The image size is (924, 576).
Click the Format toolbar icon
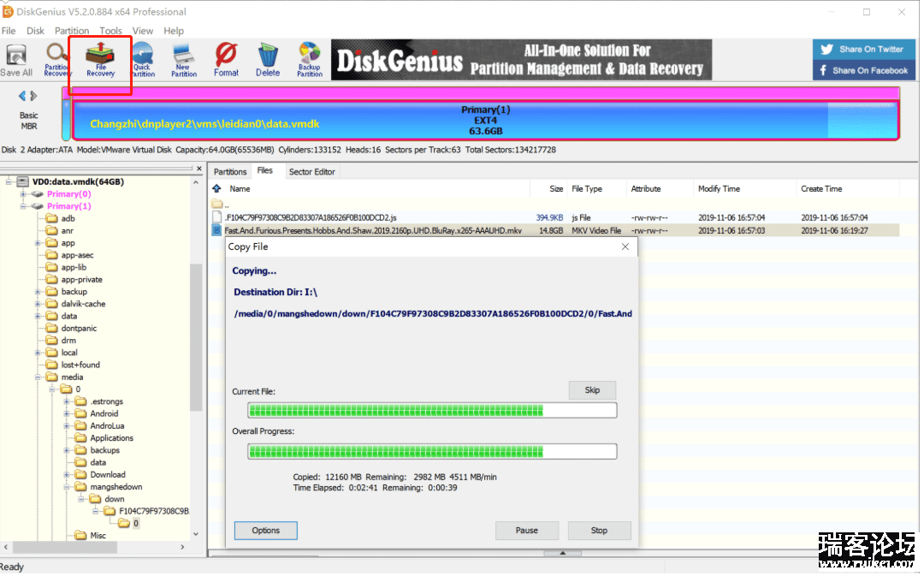[x=226, y=60]
